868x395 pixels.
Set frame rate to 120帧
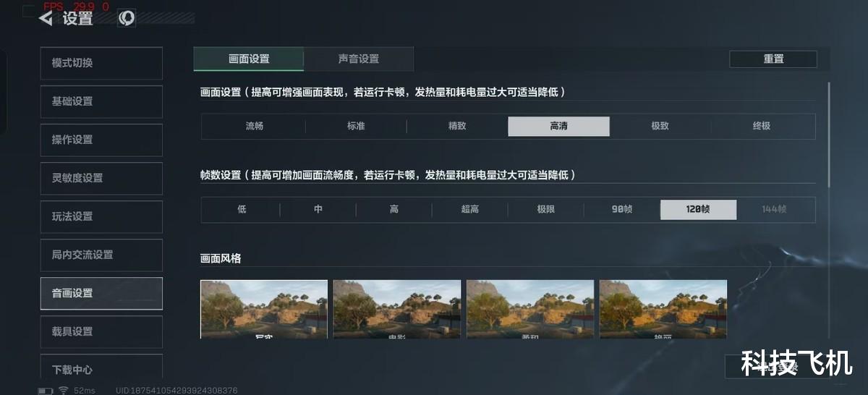[698, 209]
